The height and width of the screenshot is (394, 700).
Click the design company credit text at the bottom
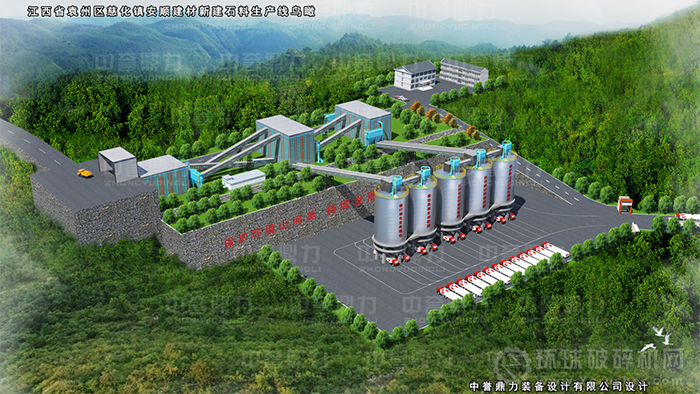tap(558, 386)
